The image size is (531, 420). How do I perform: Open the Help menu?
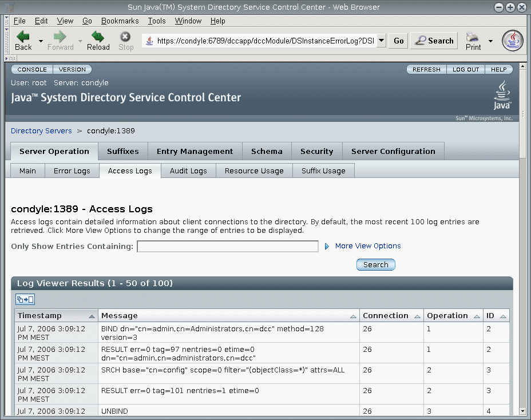point(218,21)
